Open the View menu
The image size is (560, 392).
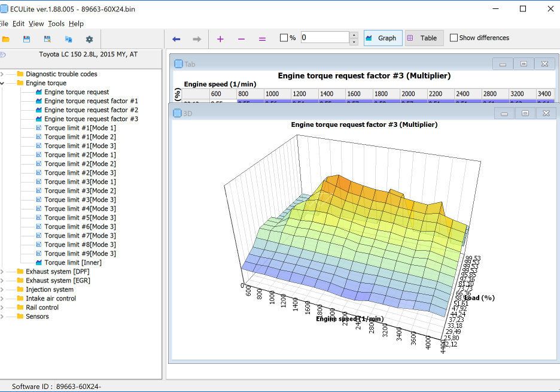pos(36,23)
